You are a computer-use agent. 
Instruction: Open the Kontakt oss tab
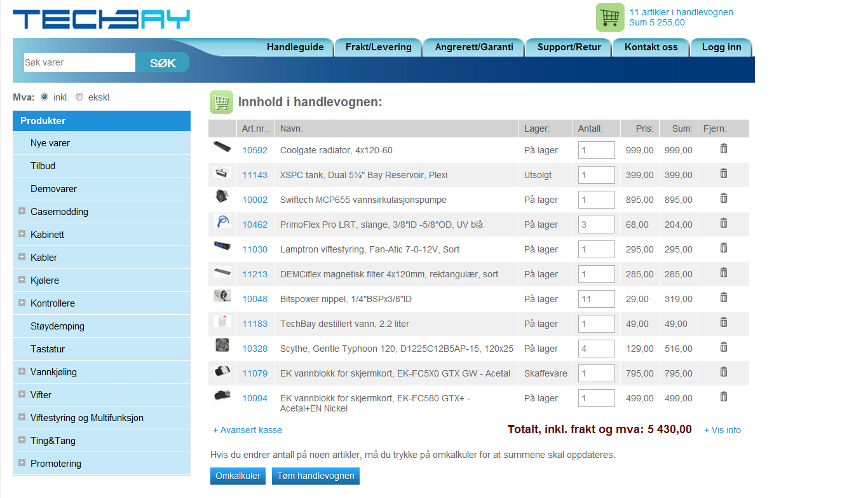[x=651, y=47]
